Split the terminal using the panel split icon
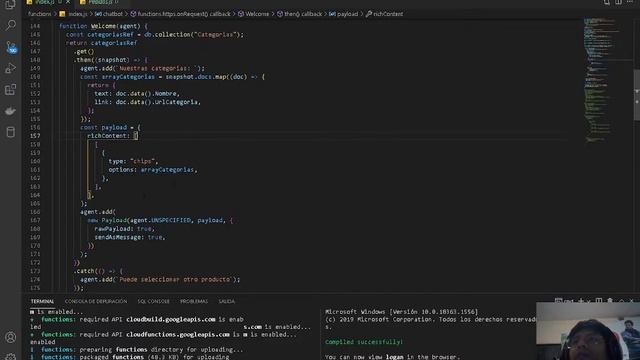Viewport: 640px width, 360px height. tap(599, 301)
